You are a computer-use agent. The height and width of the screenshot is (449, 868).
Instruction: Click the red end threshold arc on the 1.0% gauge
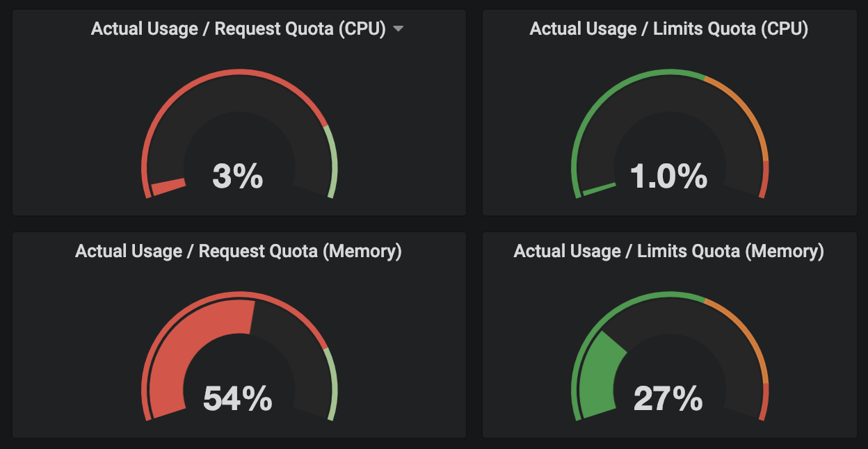(x=764, y=179)
